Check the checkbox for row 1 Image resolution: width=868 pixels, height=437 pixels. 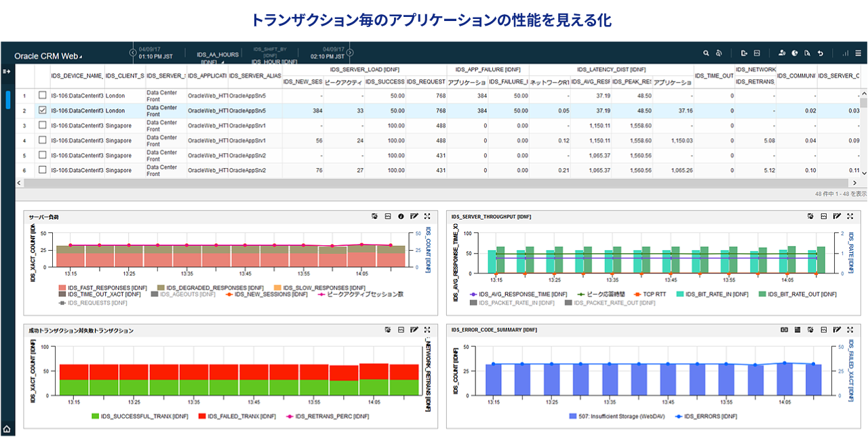click(43, 96)
